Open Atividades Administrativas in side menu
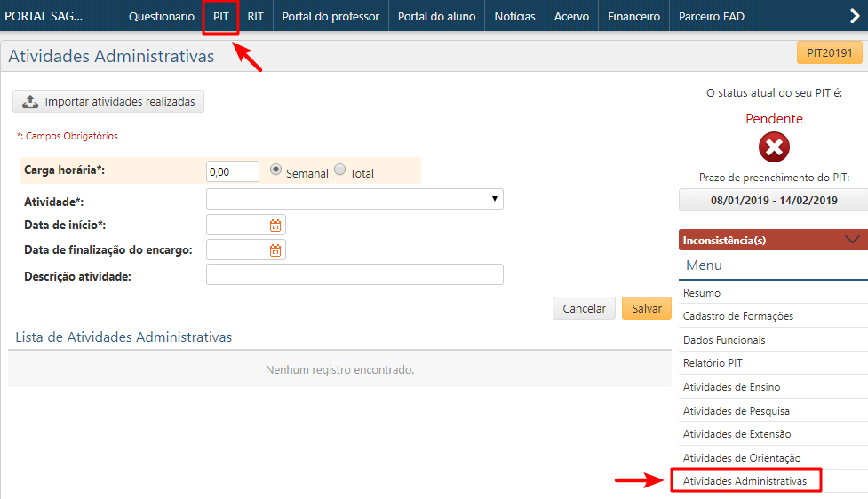This screenshot has height=499, width=868. (745, 481)
